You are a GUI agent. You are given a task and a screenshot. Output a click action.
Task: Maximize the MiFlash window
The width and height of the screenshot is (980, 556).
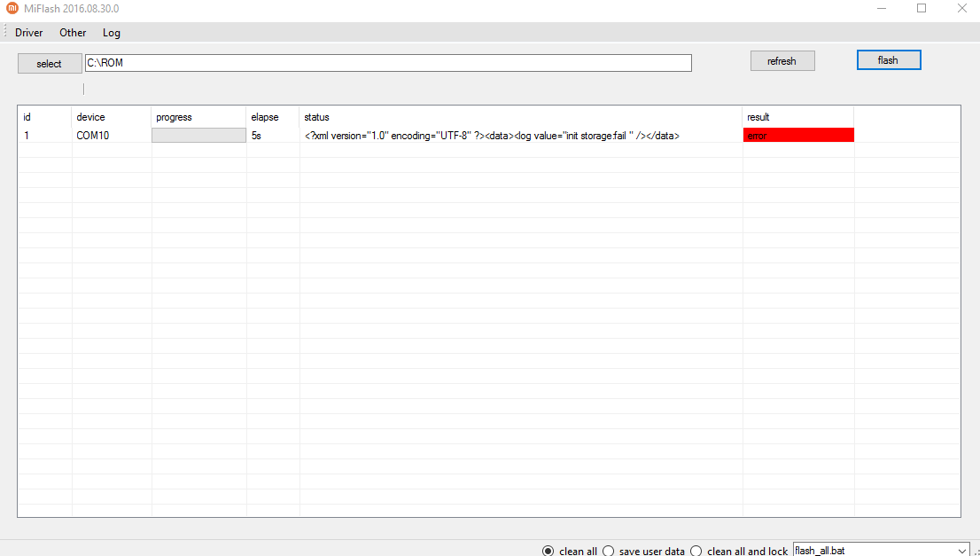922,9
